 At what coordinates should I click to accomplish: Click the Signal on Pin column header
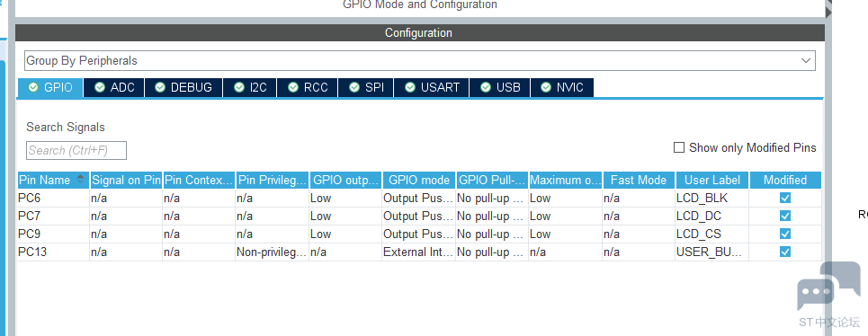click(126, 181)
